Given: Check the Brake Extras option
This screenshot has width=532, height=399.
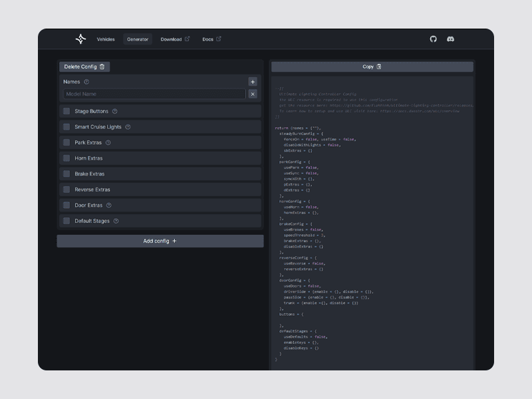Looking at the screenshot, I should pyautogui.click(x=66, y=174).
